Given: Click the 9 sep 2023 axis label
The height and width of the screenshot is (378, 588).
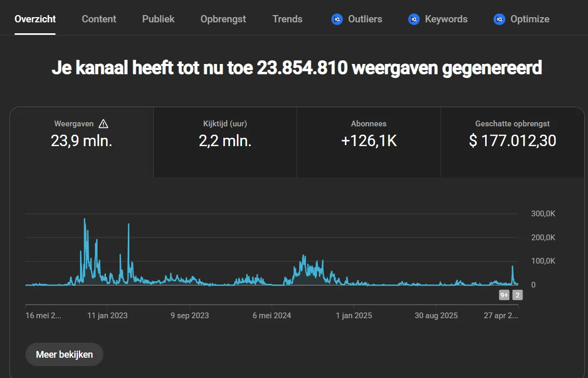Looking at the screenshot, I should click(190, 315).
